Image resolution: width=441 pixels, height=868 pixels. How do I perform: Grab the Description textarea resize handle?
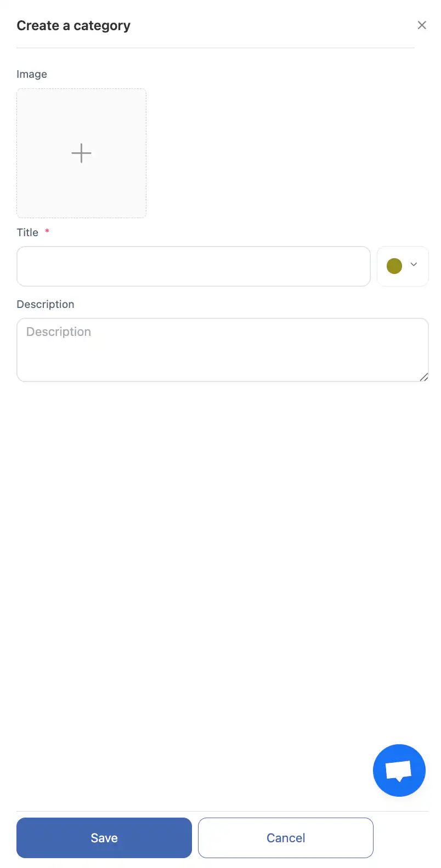point(423,377)
